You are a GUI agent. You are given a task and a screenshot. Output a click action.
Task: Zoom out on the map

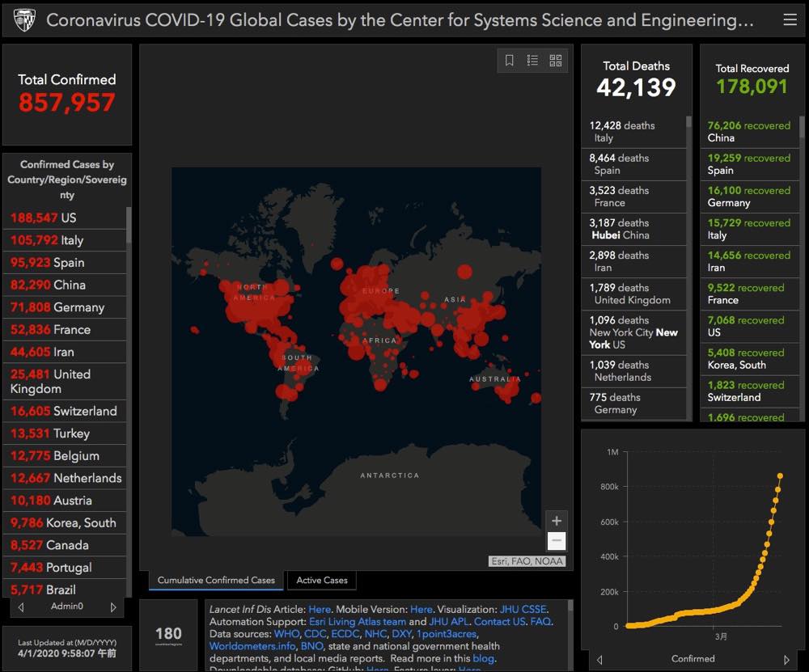click(x=557, y=540)
